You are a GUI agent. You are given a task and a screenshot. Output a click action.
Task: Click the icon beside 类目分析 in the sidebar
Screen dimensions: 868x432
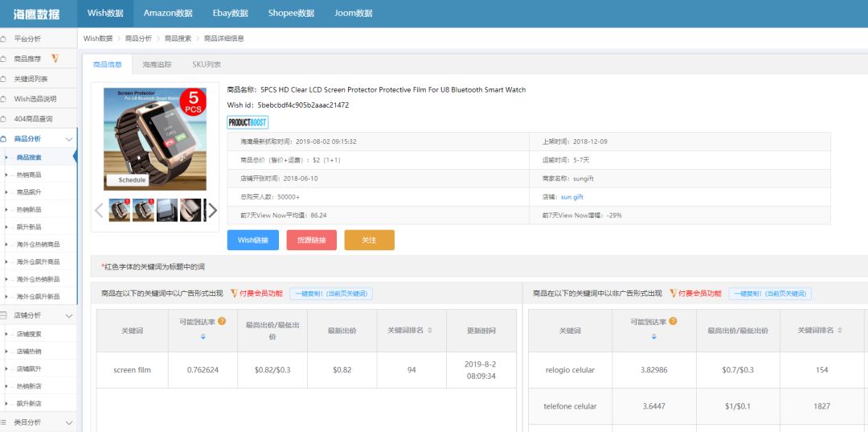[x=4, y=422]
